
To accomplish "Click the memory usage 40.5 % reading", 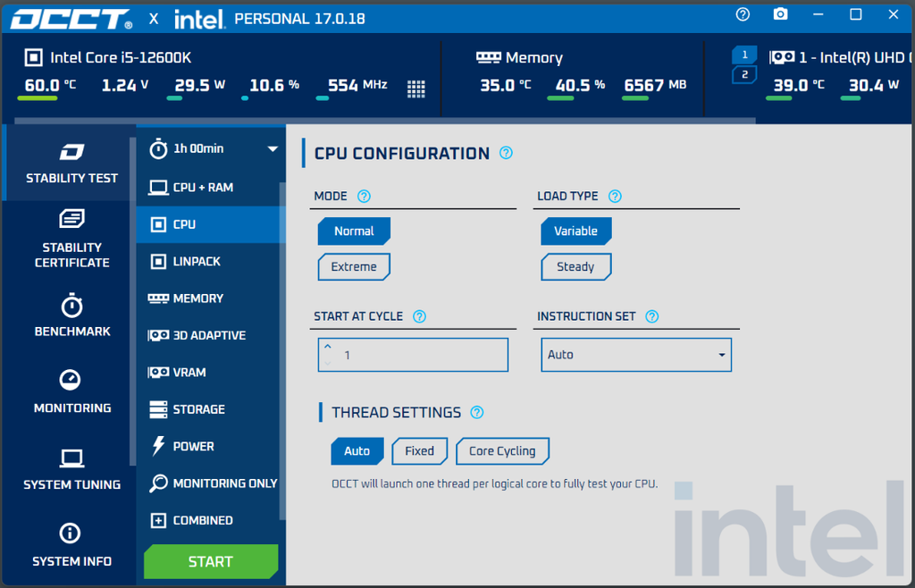I will coord(580,86).
